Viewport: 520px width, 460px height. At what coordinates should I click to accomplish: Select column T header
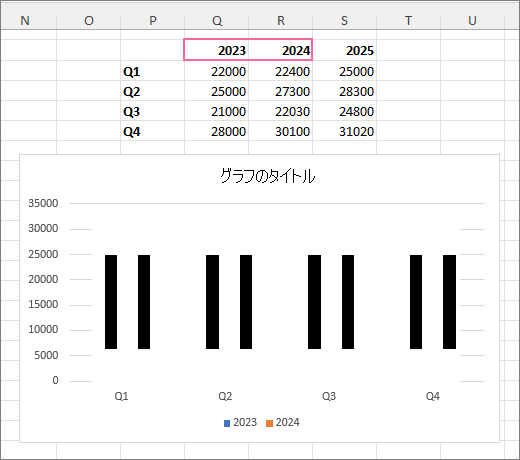(409, 21)
